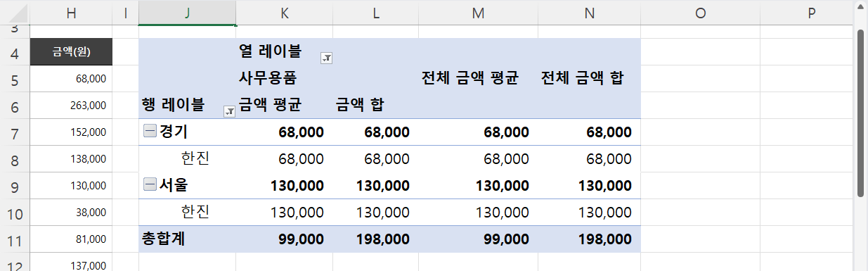Select column O header

click(x=700, y=12)
